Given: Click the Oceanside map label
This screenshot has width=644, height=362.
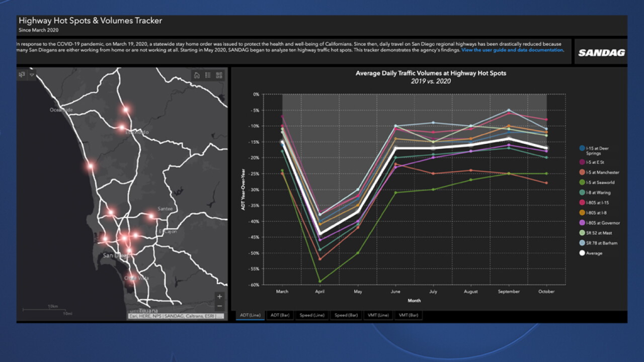Looking at the screenshot, I should [61, 110].
